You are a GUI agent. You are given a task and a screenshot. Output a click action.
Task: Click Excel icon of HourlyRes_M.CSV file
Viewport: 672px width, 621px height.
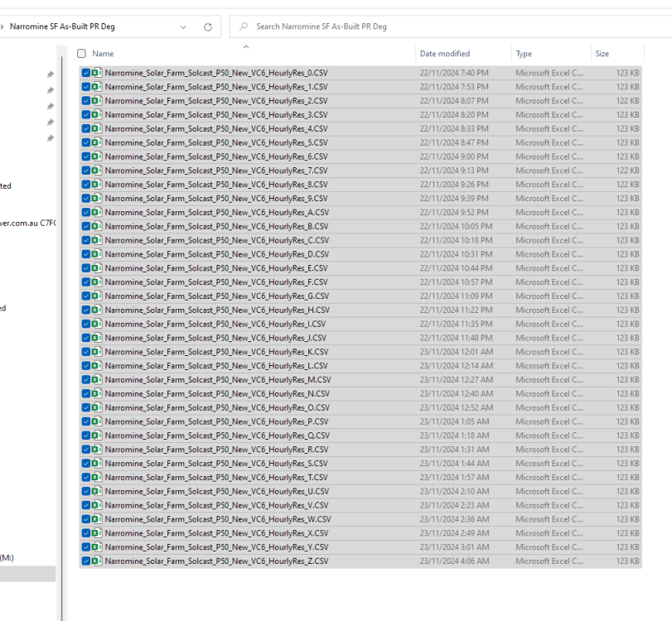click(x=97, y=379)
